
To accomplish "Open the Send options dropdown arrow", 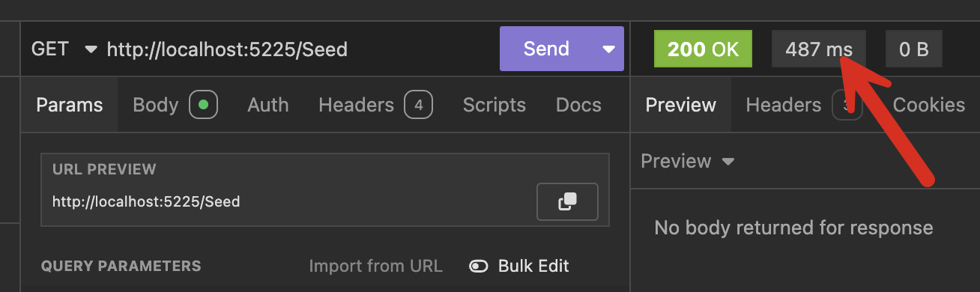I will pyautogui.click(x=608, y=49).
